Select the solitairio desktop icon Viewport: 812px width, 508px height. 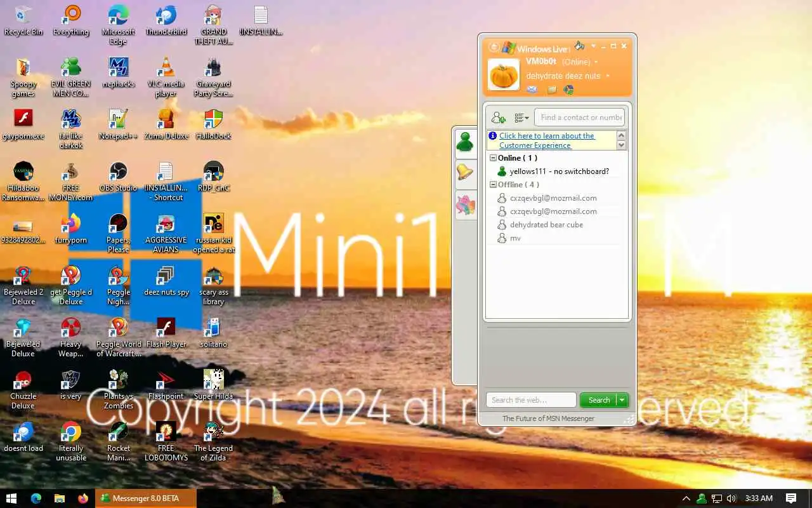214,332
